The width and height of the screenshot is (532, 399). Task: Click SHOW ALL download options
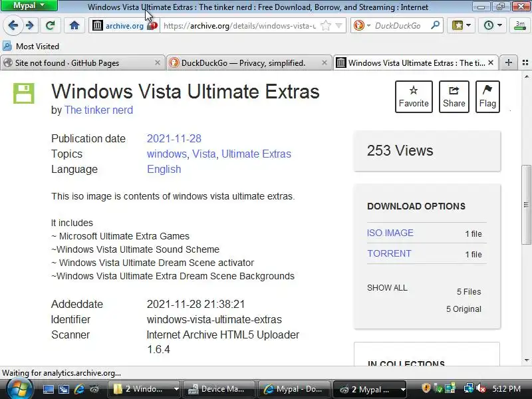(x=387, y=288)
